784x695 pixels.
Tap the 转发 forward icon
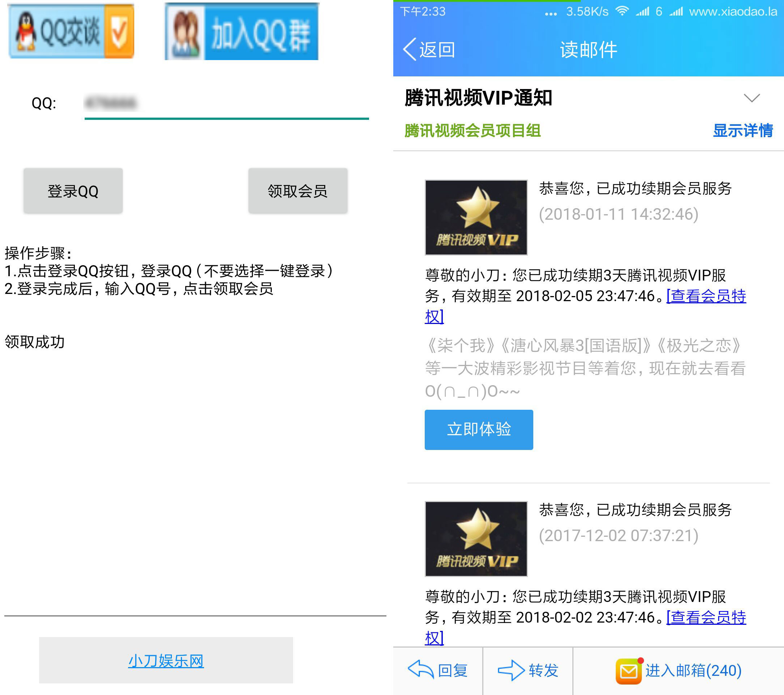(511, 670)
